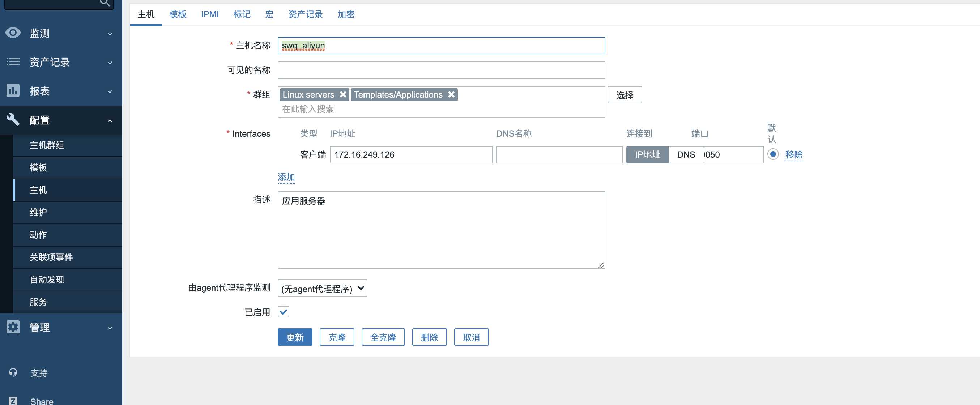
Task: Open the 资产记录 tab
Action: click(x=305, y=14)
